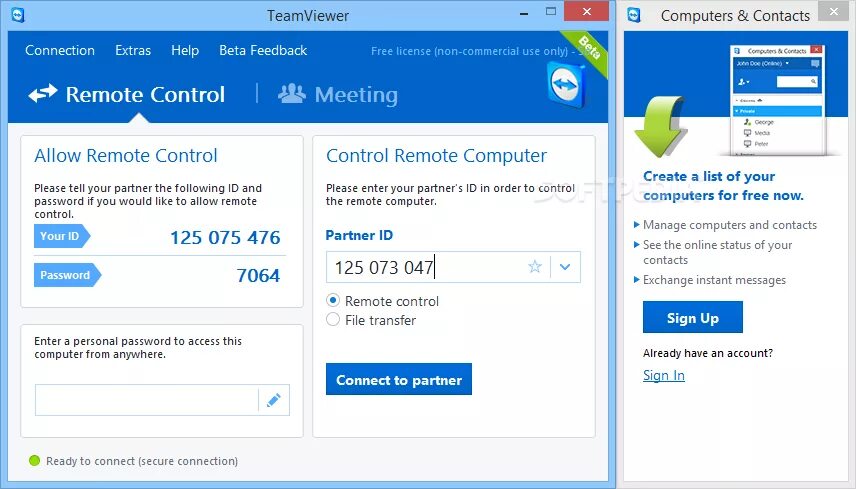Close the Computers & Contacts window

[x=834, y=11]
